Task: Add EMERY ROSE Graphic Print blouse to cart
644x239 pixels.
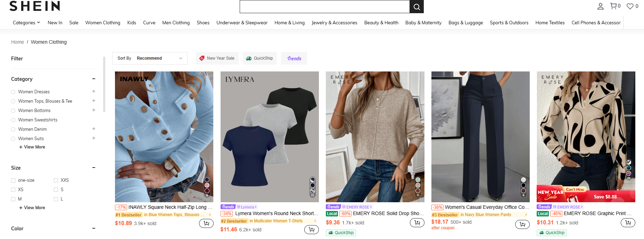Action: pyautogui.click(x=628, y=223)
